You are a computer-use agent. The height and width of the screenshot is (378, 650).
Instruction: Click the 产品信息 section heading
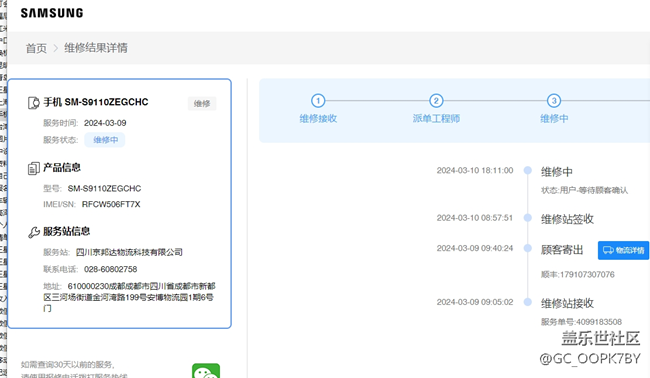click(62, 167)
